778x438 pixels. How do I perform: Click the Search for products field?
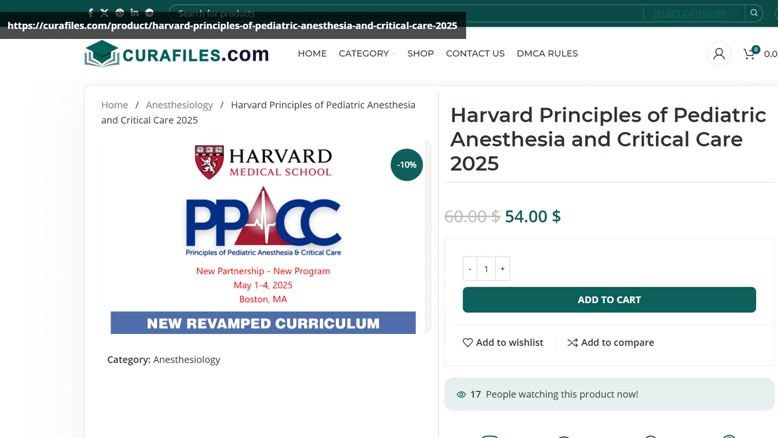(406, 13)
